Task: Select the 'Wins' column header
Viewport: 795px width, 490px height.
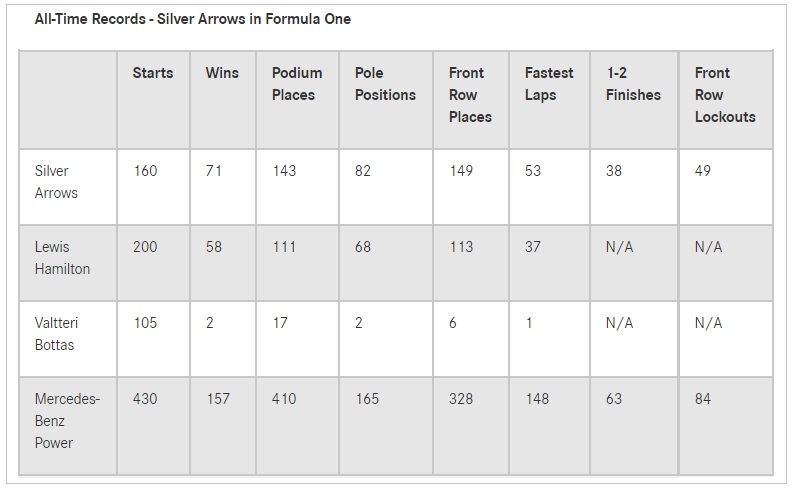Action: point(222,73)
